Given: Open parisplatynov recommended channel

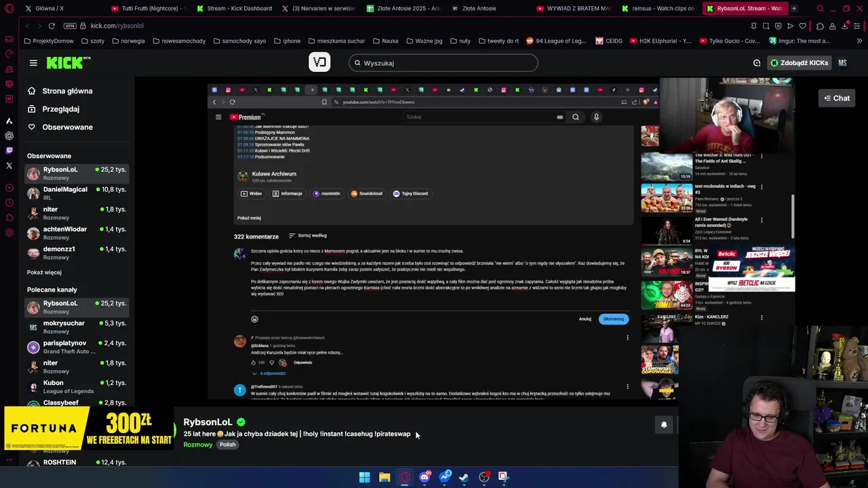Looking at the screenshot, I should pos(76,347).
